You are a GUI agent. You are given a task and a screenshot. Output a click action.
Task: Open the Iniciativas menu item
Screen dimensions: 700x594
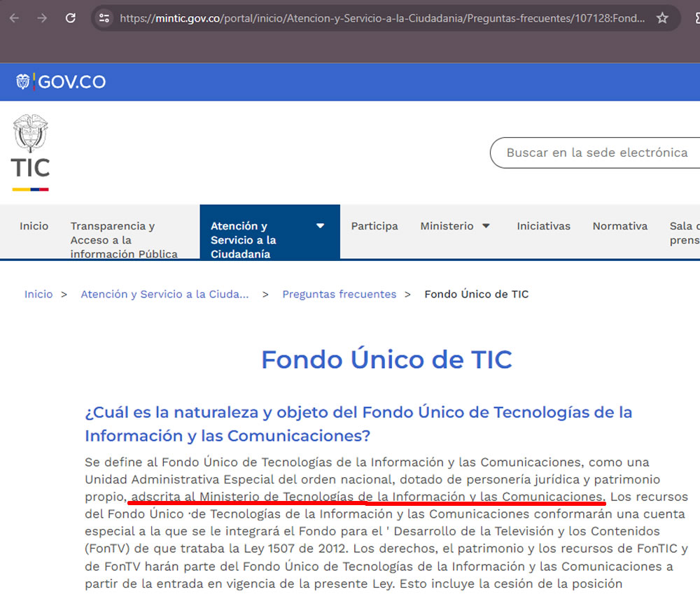[x=543, y=226]
